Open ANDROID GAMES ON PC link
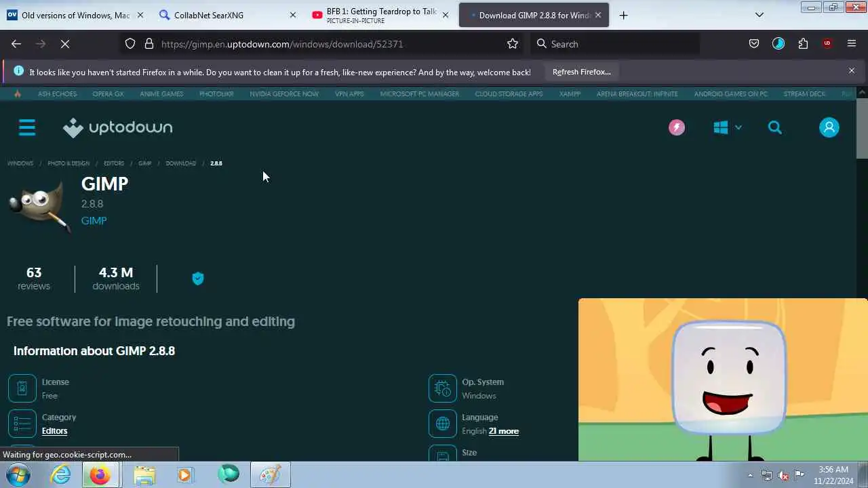 tap(730, 94)
